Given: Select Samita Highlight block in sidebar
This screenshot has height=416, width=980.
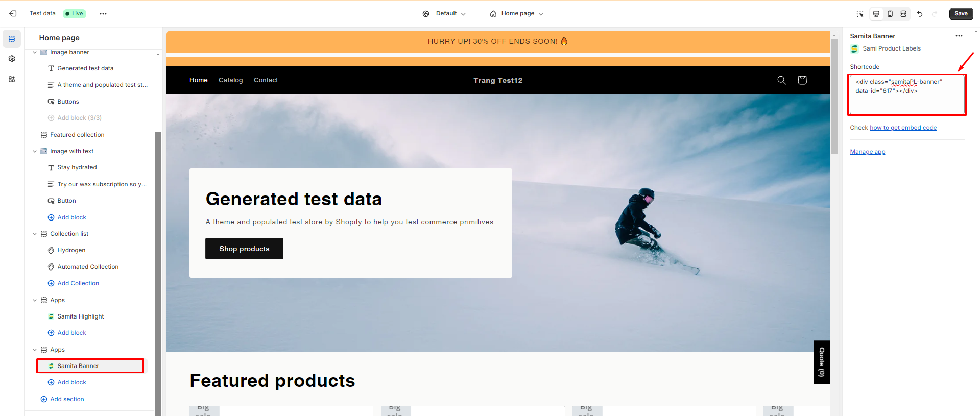Looking at the screenshot, I should [x=80, y=316].
